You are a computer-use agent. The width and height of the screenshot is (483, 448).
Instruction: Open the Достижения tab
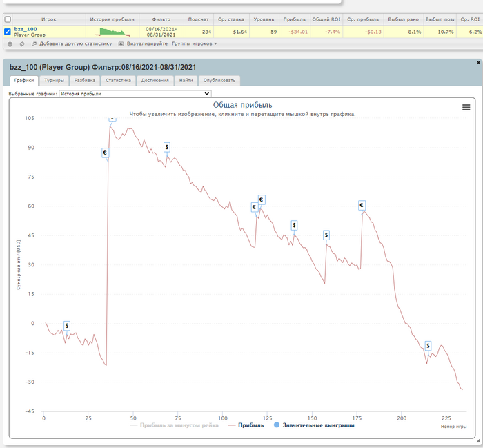click(x=155, y=80)
